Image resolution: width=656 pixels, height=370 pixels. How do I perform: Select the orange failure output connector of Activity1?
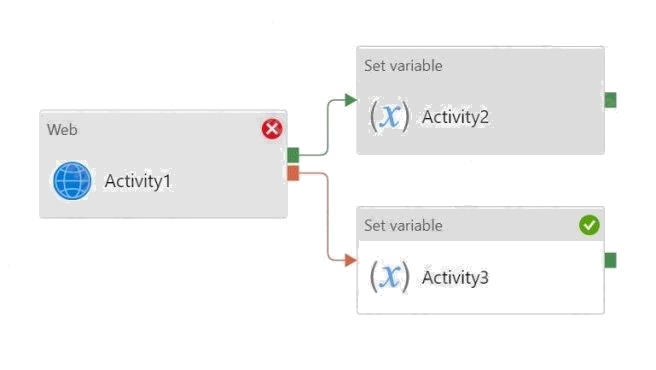(293, 173)
